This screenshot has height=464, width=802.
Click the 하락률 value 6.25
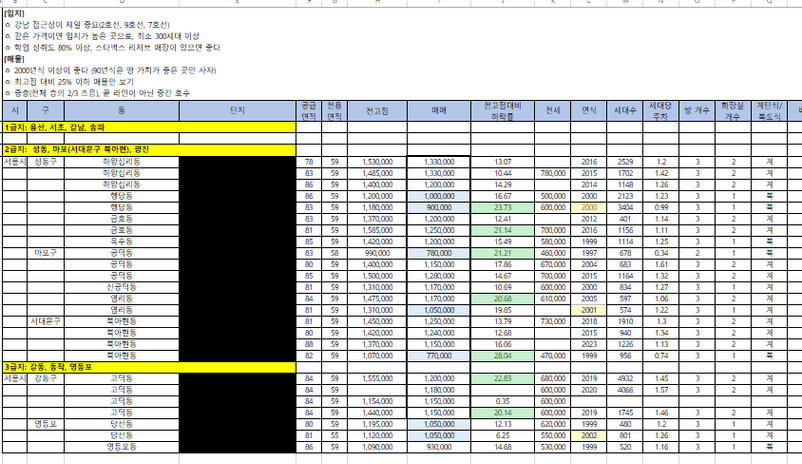[502, 436]
